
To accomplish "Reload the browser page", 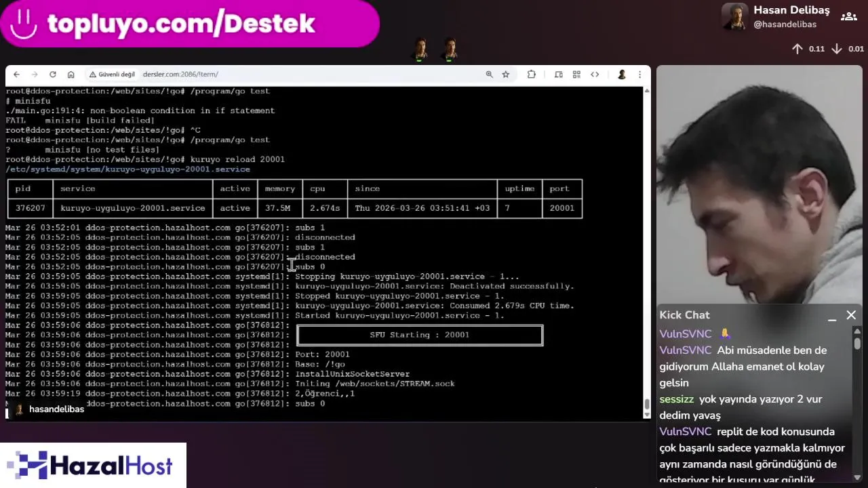I will pos(52,75).
